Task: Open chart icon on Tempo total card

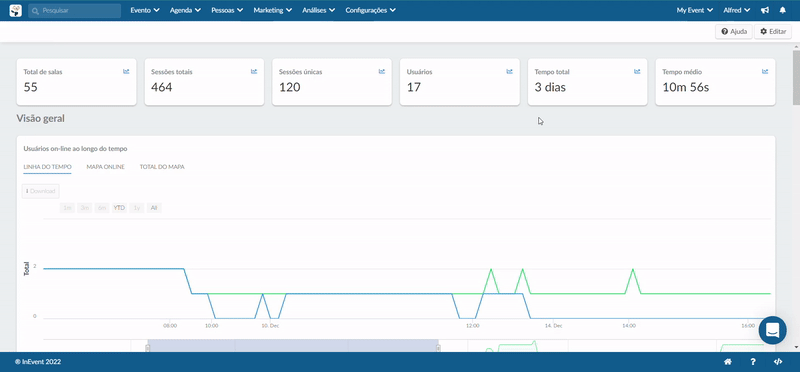Action: click(637, 71)
